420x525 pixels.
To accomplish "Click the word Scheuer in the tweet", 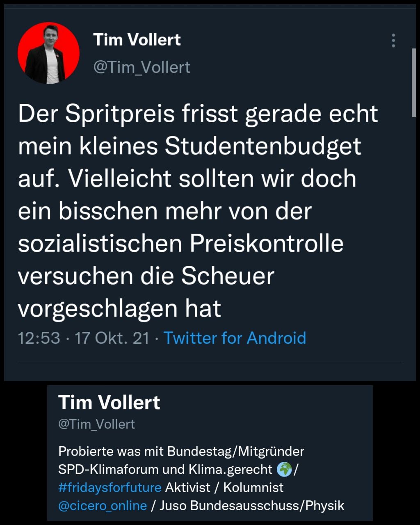I will [228, 276].
